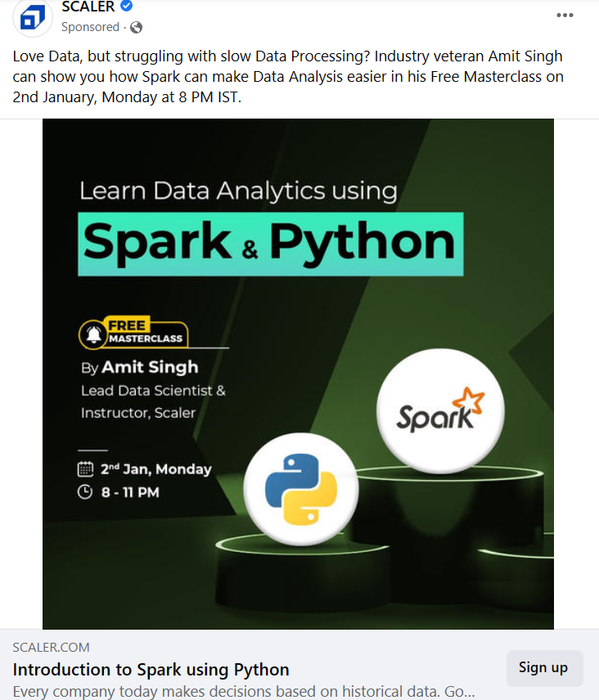Open the Introduction to Spark using Python headline
The height and width of the screenshot is (700, 599).
151,670
